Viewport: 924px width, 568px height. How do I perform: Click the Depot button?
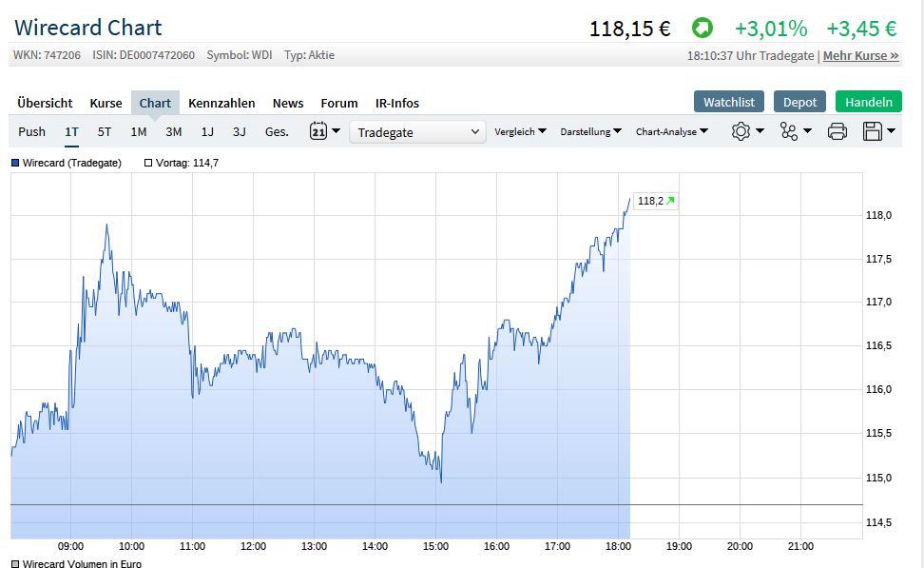click(x=799, y=102)
